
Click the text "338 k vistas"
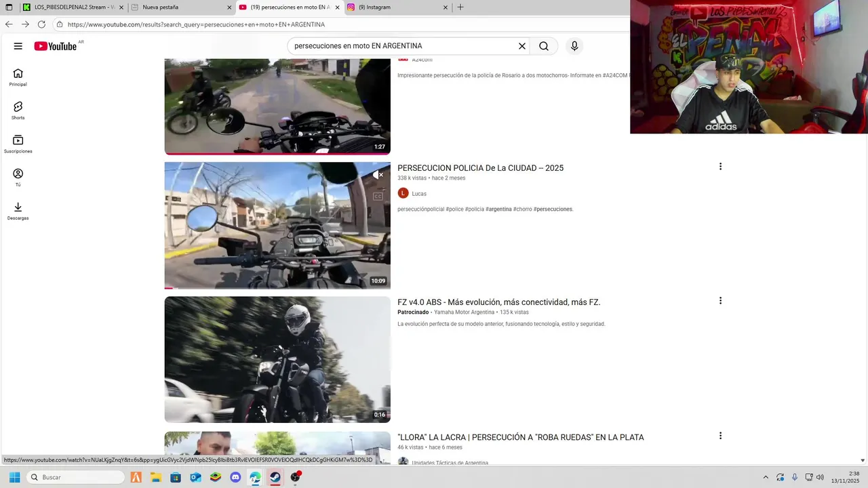[x=412, y=178]
